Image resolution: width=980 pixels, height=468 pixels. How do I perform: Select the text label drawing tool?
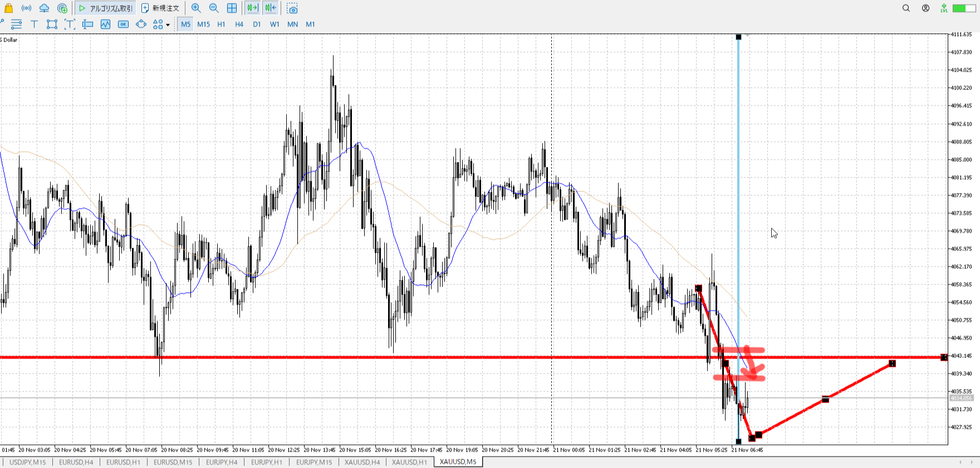click(34, 24)
